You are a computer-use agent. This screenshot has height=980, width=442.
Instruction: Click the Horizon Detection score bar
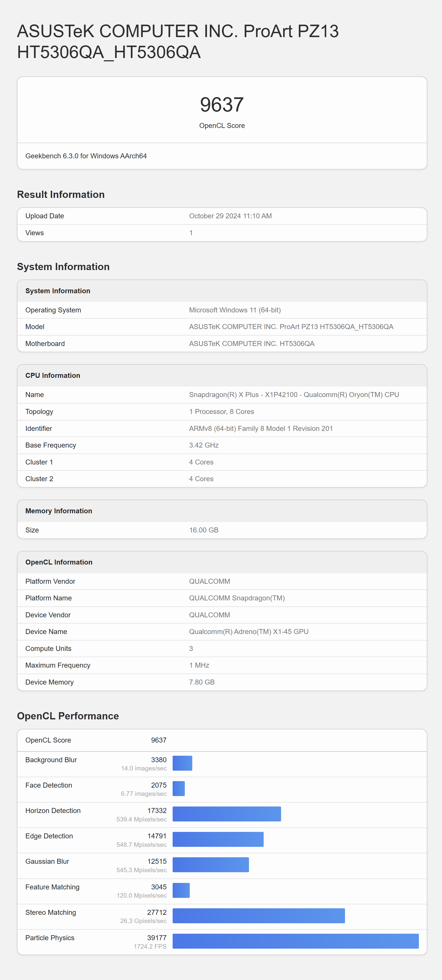click(x=227, y=814)
